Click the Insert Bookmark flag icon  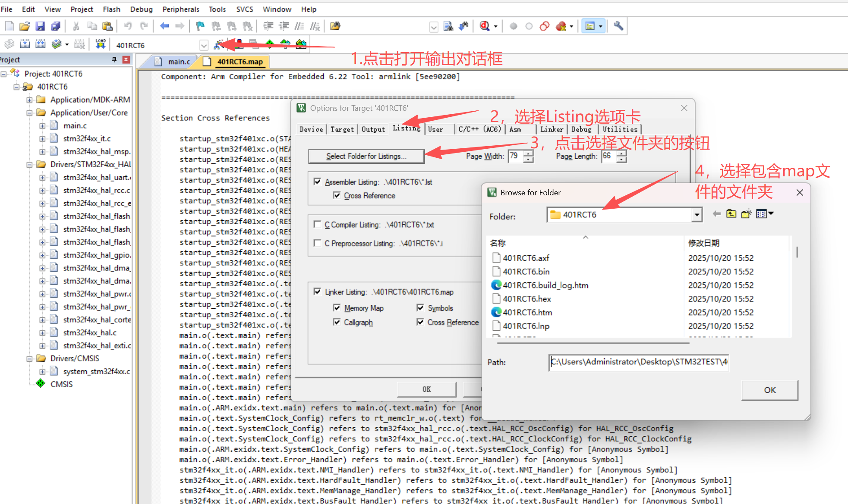pyautogui.click(x=200, y=26)
